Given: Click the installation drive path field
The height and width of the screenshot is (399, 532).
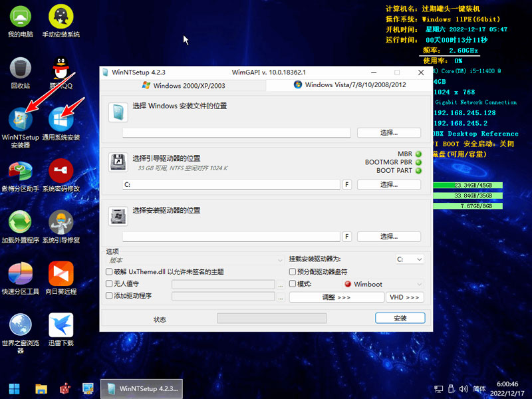Looking at the screenshot, I should (x=231, y=237).
